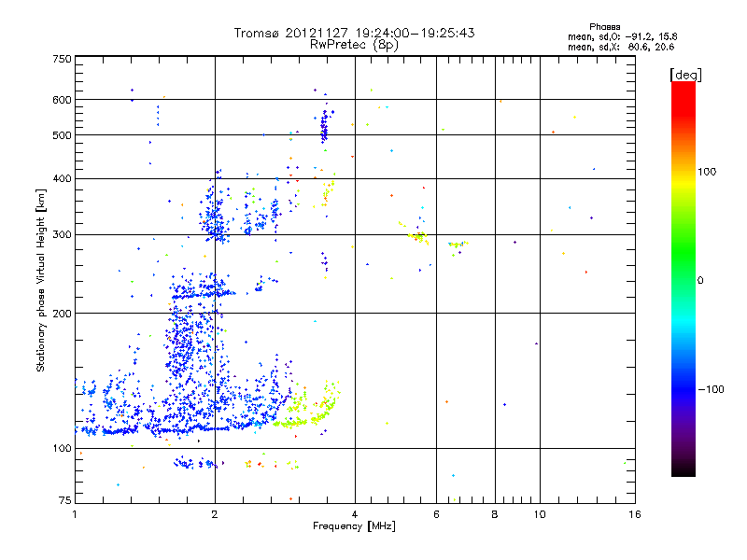Click the colorbar '100' tick label

707,172
